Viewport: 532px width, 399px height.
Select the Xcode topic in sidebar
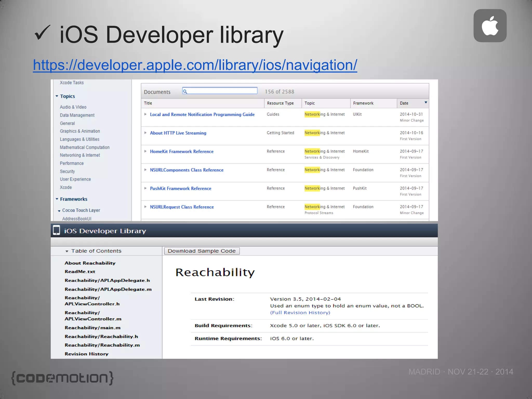coord(66,187)
